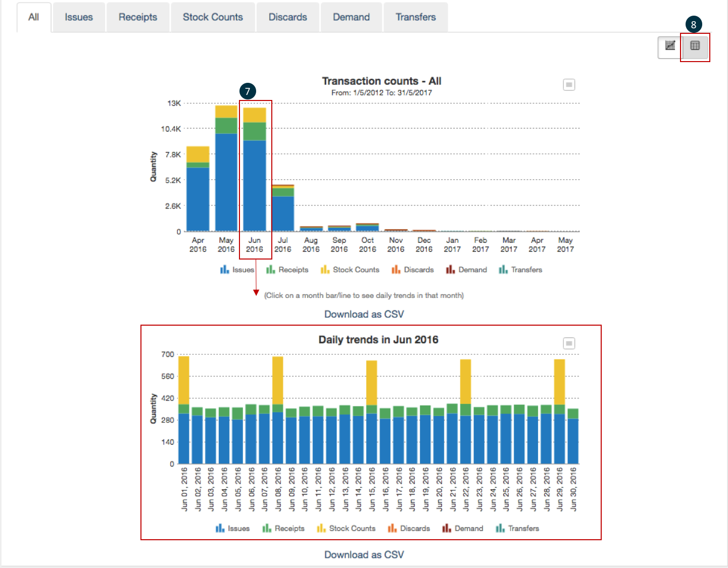Viewport: 728px width, 568px height.
Task: Select the Jun 29, 2016 daily bar
Action: pyautogui.click(x=560, y=411)
